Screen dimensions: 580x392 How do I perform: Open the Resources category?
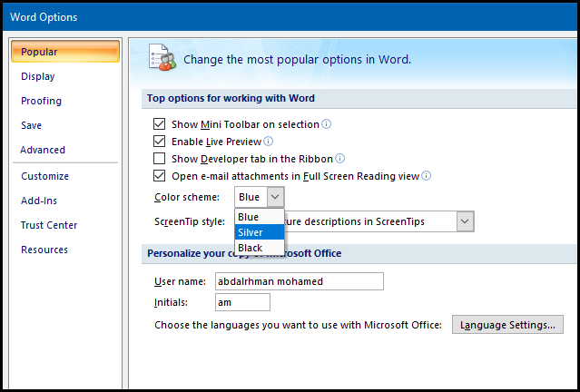[x=44, y=250]
